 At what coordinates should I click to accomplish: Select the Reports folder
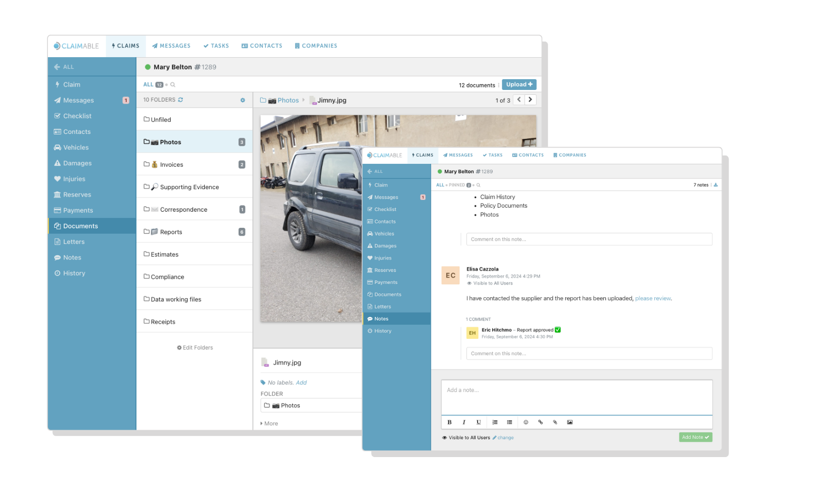pyautogui.click(x=195, y=232)
